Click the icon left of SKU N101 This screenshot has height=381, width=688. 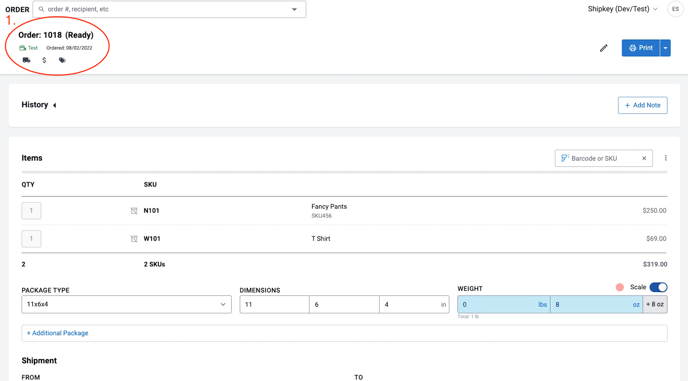pyautogui.click(x=134, y=211)
